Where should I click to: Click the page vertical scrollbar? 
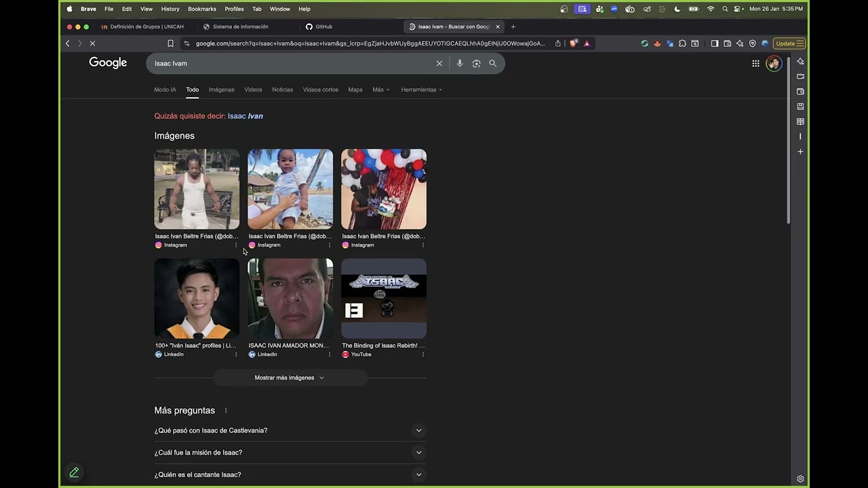[x=788, y=139]
